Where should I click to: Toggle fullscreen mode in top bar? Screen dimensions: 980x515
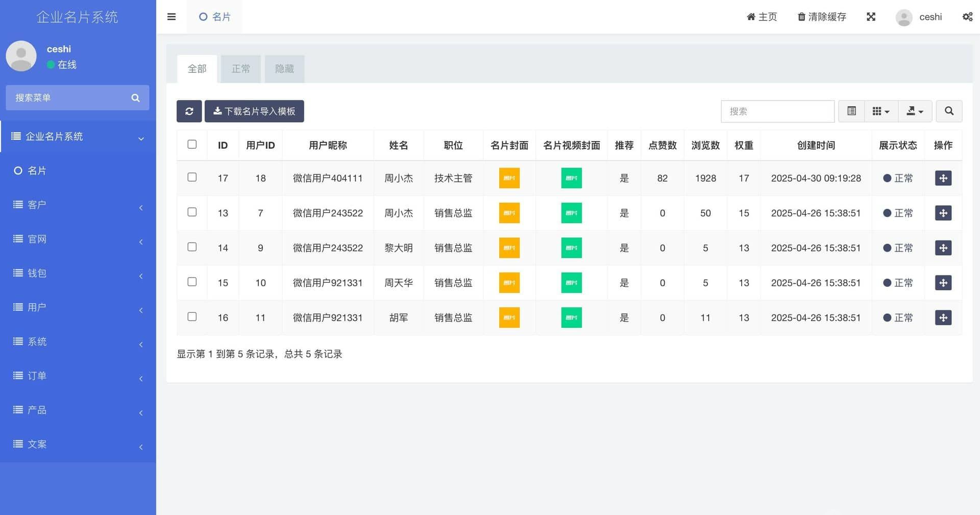(871, 16)
